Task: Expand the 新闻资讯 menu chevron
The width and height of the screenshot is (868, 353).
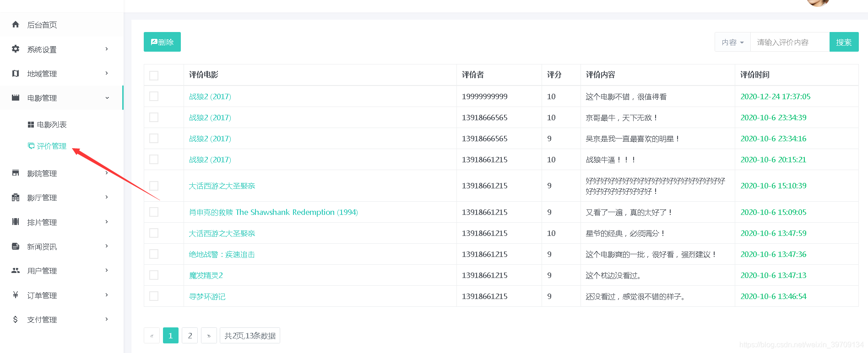Action: click(107, 246)
